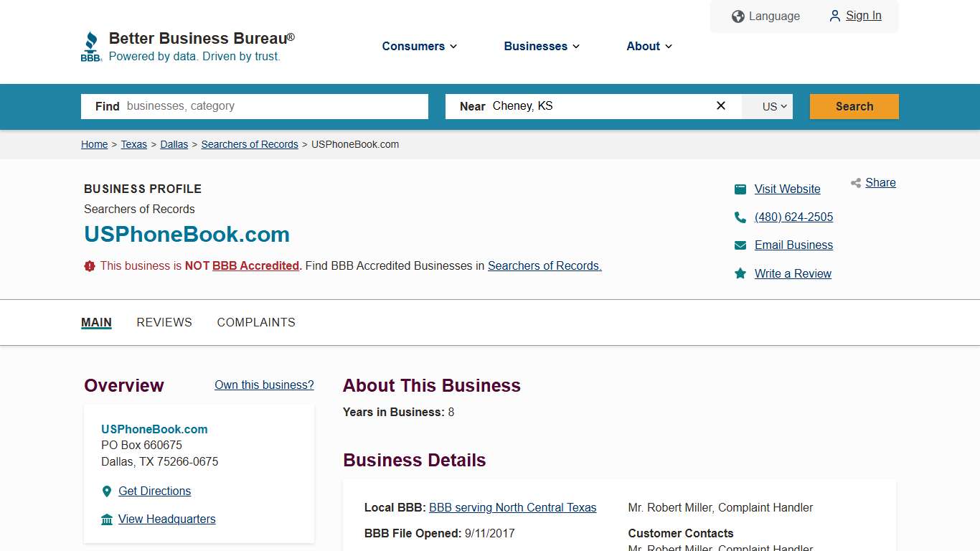The width and height of the screenshot is (980, 551).
Task: Clear the Near field using the X icon
Action: 720,105
